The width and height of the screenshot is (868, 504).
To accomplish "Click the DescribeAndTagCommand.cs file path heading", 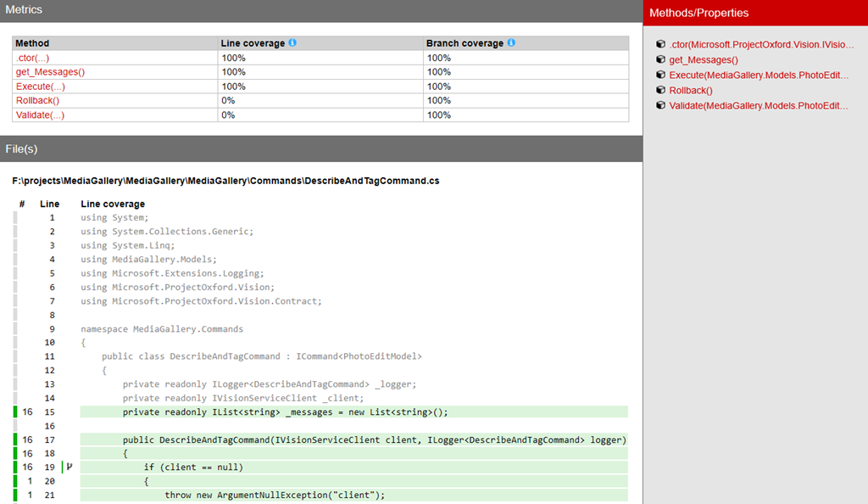I will [x=225, y=181].
